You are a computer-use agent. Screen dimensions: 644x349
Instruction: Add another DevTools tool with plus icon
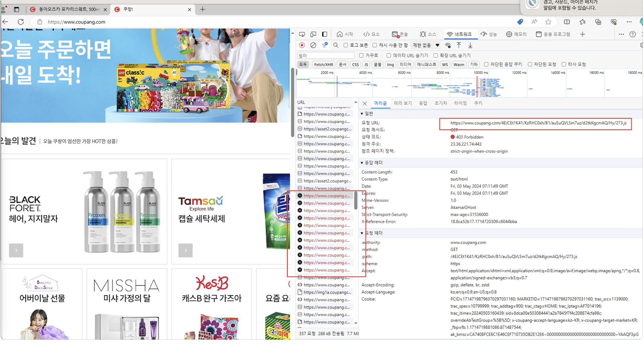[582, 34]
